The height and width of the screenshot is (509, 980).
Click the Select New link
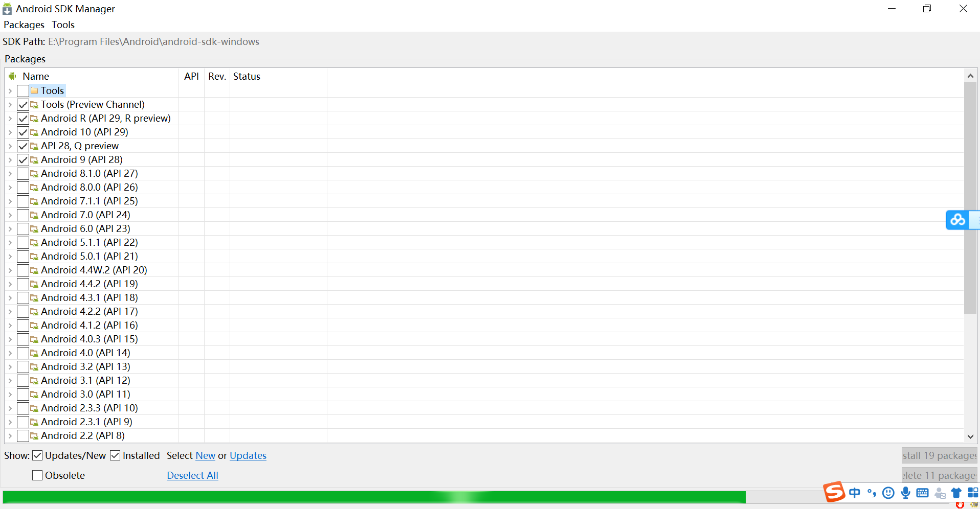[206, 455]
